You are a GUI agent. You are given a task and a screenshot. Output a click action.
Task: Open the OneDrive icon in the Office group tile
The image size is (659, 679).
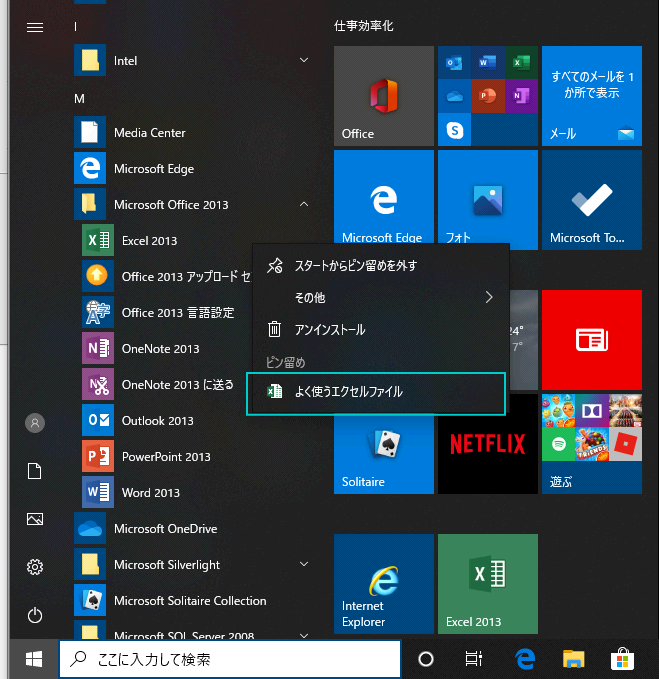click(x=454, y=96)
